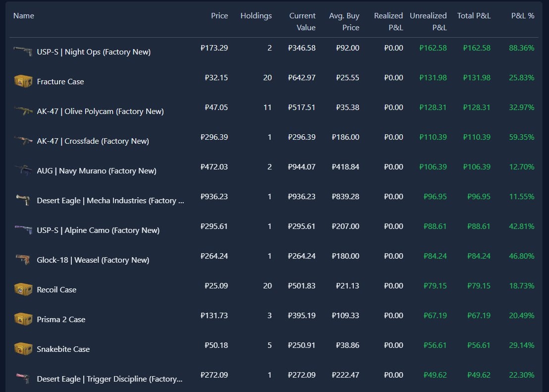Open the Prisma 2 Case item name

tap(61, 320)
